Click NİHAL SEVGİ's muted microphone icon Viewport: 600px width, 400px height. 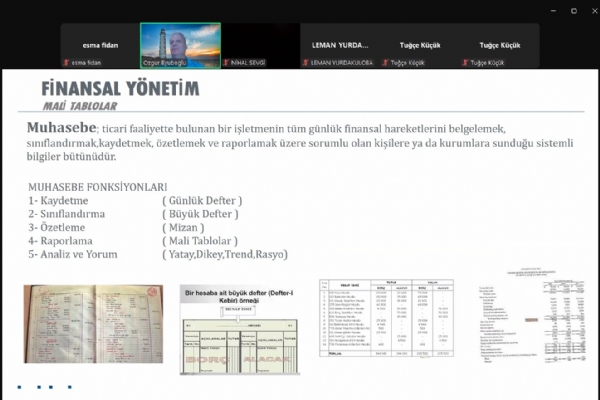226,63
